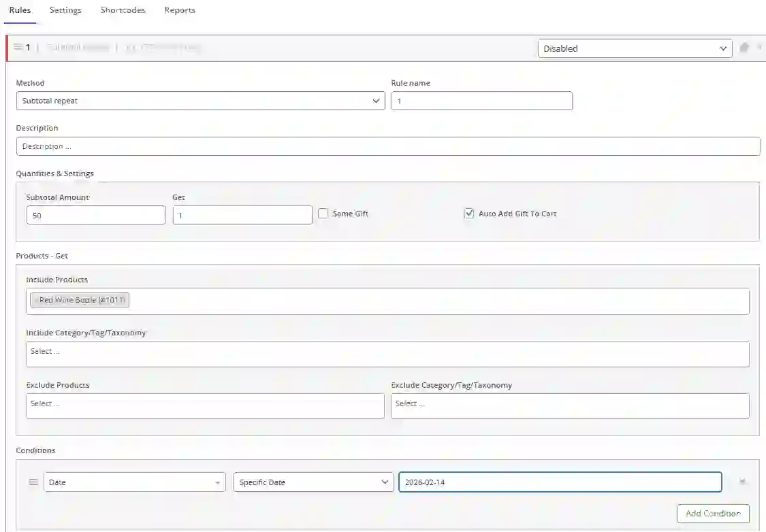Select the Rules tab

coord(20,10)
